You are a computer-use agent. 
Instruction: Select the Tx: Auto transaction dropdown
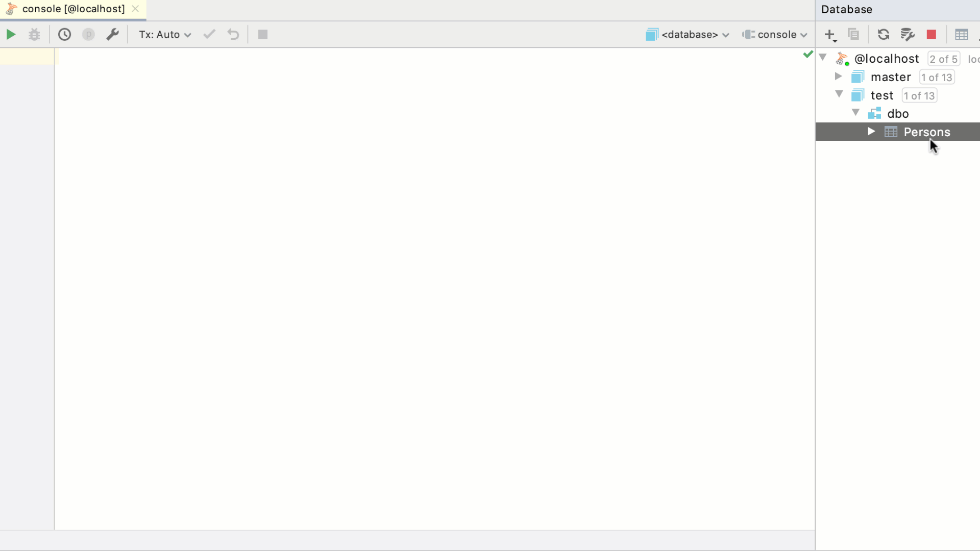coord(164,34)
